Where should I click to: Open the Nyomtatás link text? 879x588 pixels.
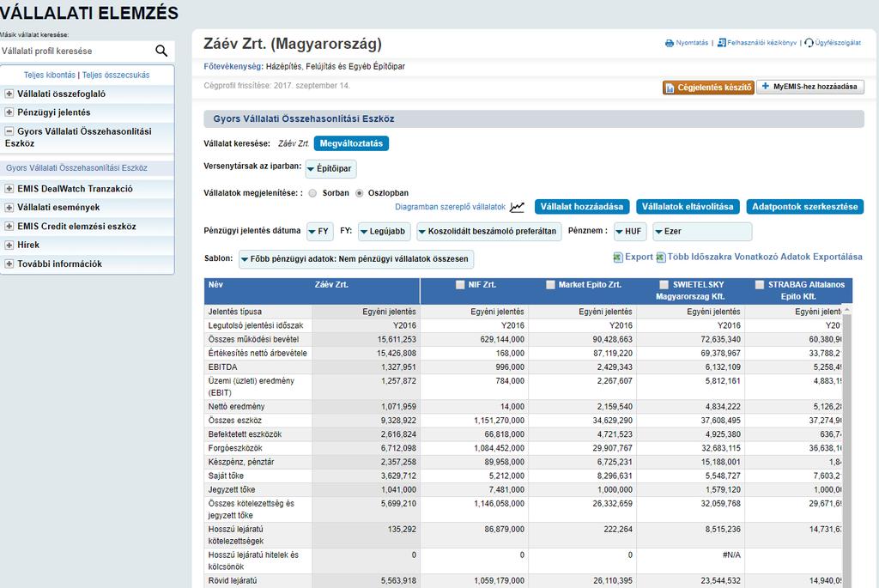(692, 43)
